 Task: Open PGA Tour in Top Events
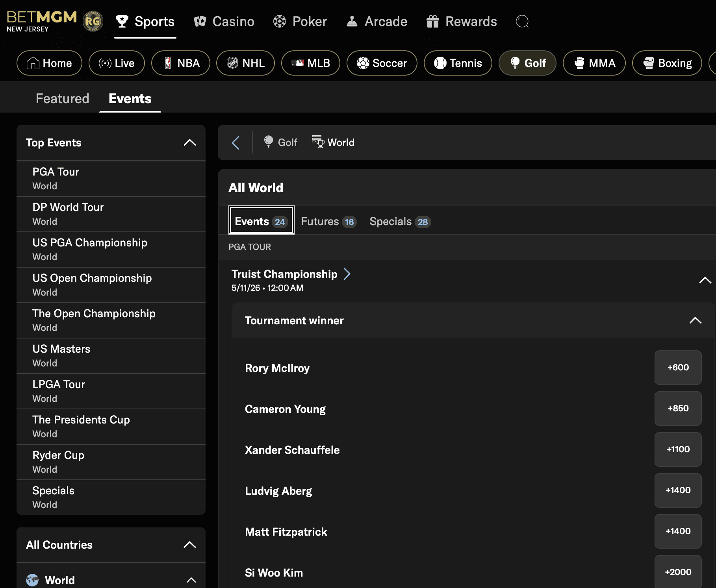tap(111, 179)
